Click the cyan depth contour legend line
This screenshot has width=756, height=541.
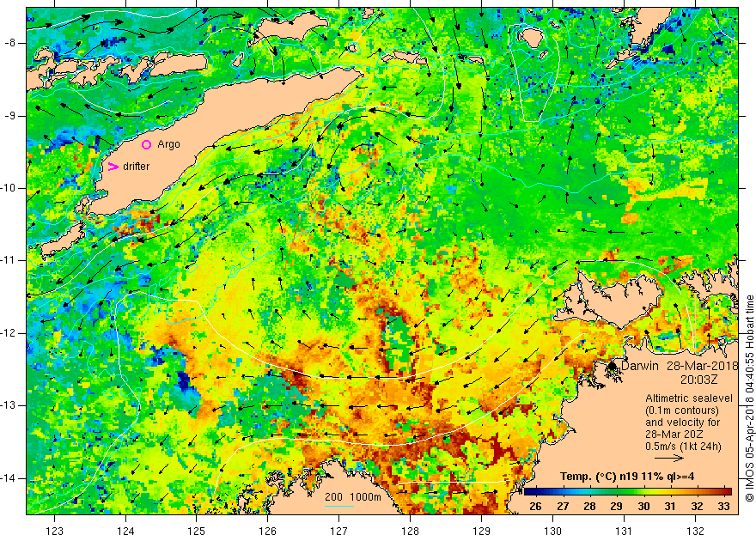click(339, 506)
